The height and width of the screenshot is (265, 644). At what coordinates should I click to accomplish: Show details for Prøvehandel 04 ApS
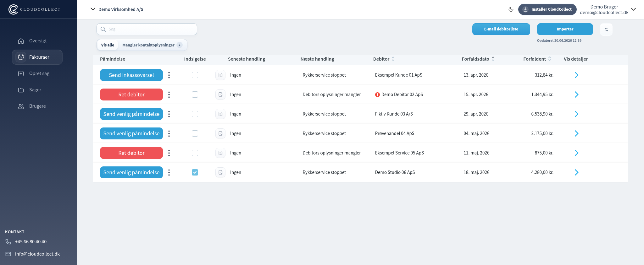coord(576,133)
